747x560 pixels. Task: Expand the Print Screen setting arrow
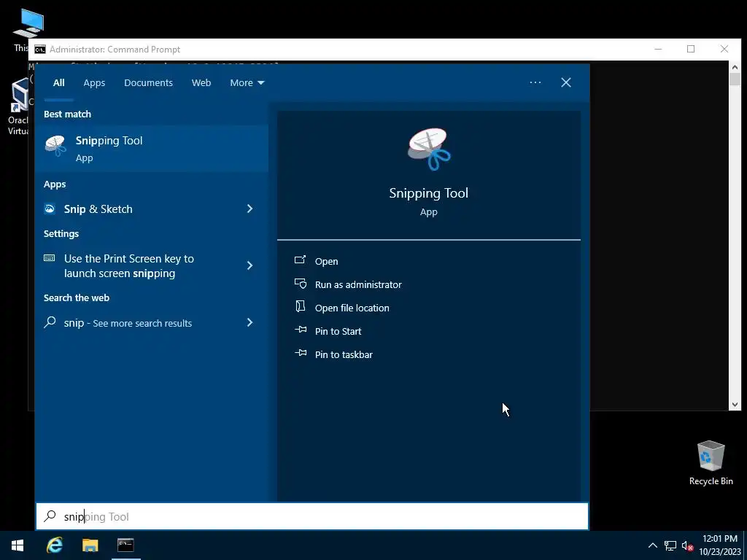(x=249, y=265)
